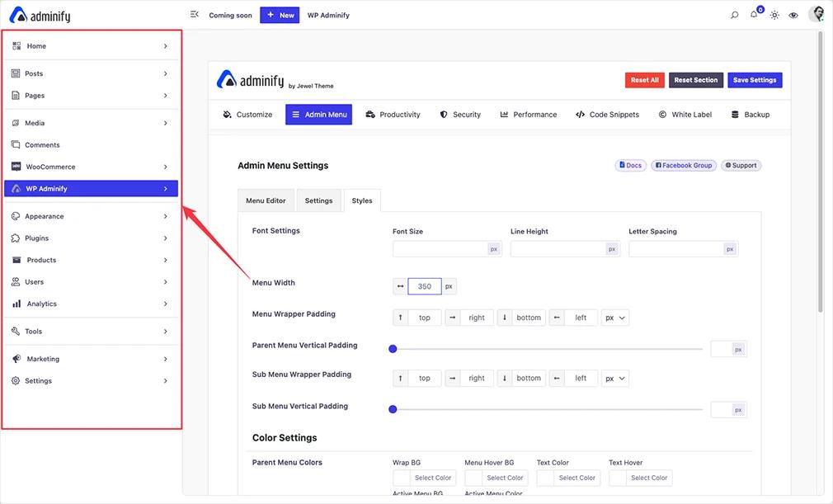Open White Label tab
Image resolution: width=833 pixels, height=504 pixels.
tap(685, 114)
